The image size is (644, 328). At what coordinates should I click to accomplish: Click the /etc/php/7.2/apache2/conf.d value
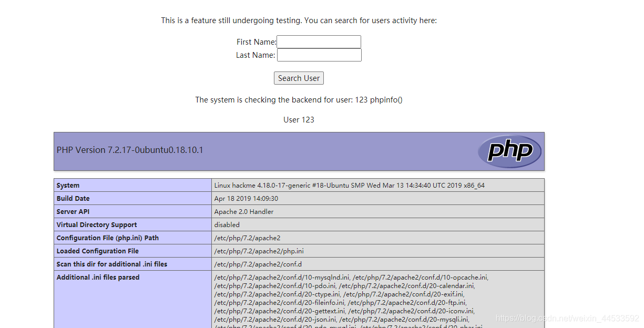pyautogui.click(x=258, y=264)
